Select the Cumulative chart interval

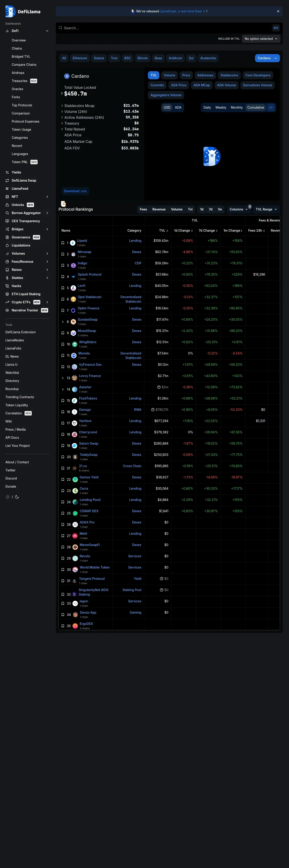click(x=256, y=107)
